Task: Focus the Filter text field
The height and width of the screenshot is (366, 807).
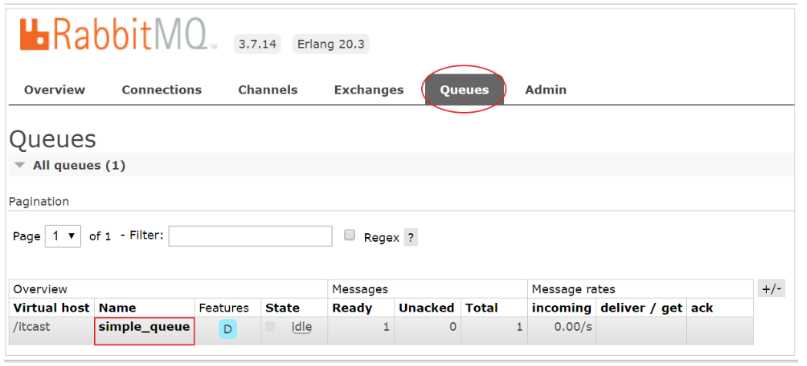Action: click(250, 236)
